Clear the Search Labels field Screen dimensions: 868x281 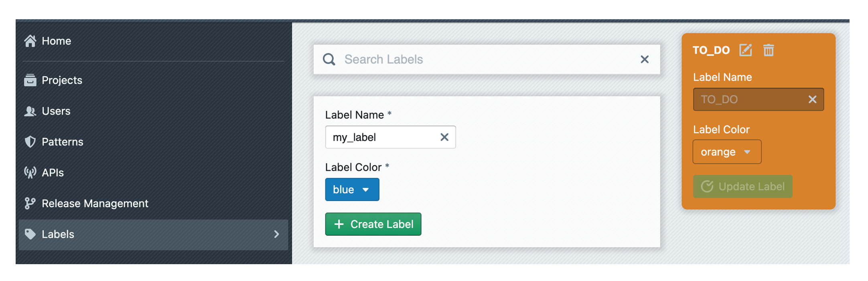(x=645, y=59)
